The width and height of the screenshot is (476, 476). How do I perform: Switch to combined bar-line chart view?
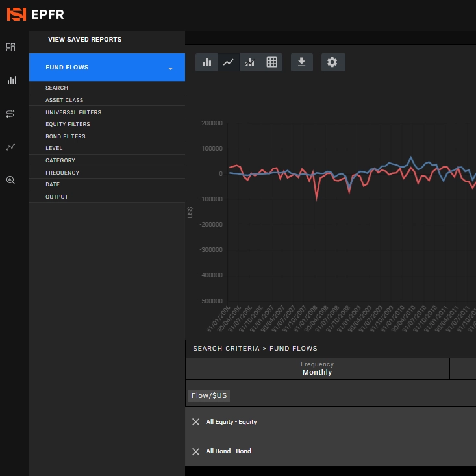250,62
